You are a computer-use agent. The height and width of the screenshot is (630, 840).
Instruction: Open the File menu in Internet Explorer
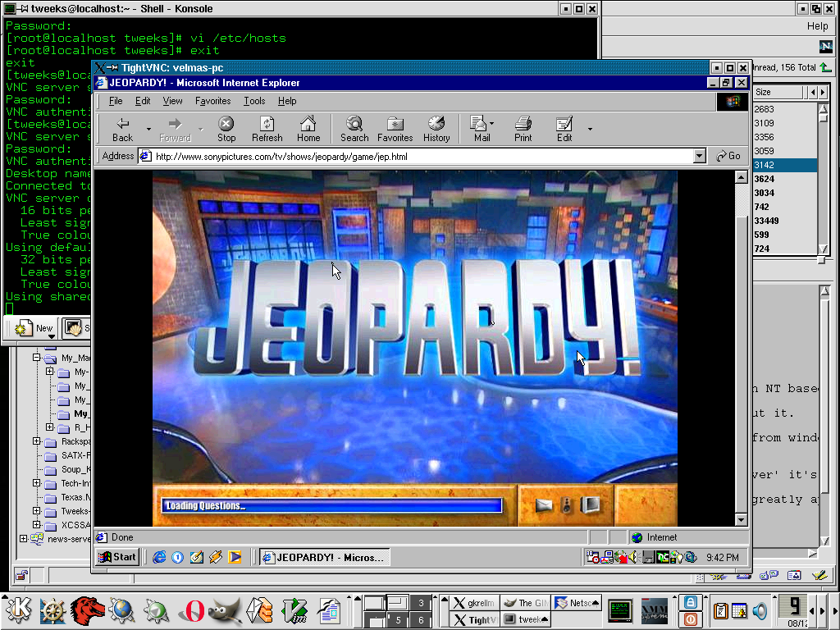[x=116, y=101]
